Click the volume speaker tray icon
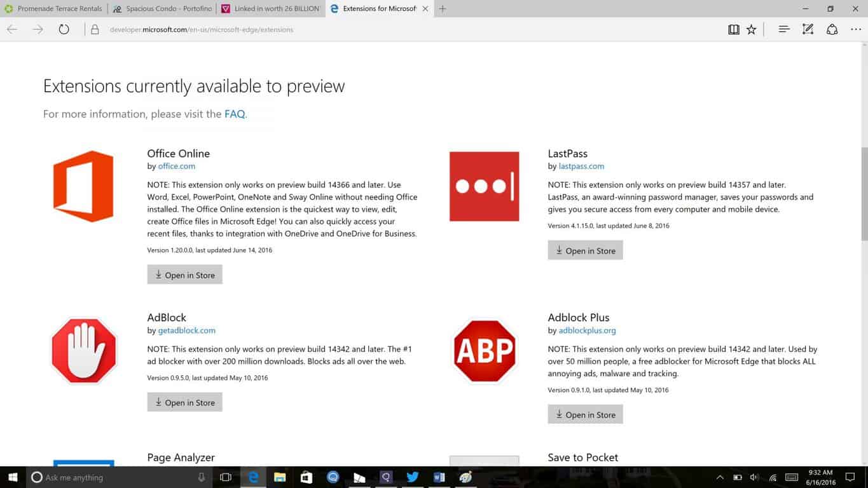 click(x=755, y=477)
